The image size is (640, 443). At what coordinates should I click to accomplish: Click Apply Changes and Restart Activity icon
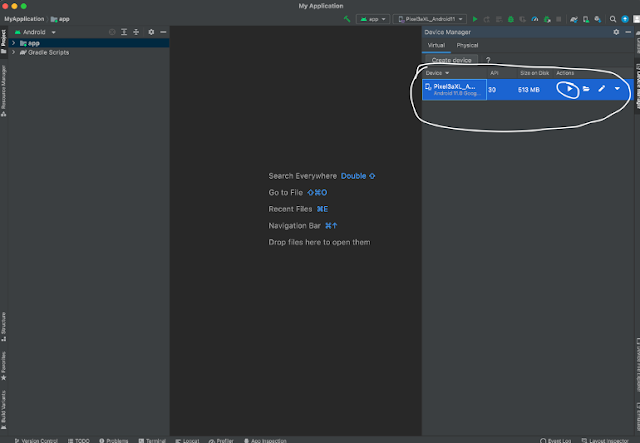tap(487, 19)
